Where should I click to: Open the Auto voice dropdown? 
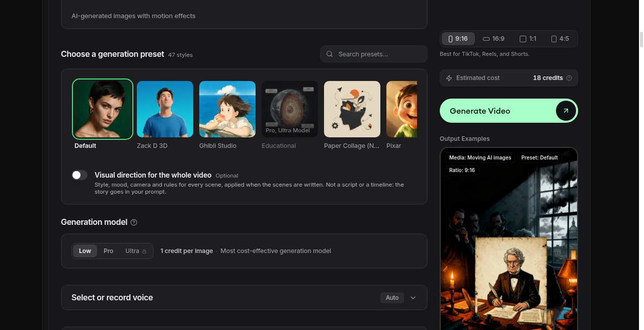point(392,298)
